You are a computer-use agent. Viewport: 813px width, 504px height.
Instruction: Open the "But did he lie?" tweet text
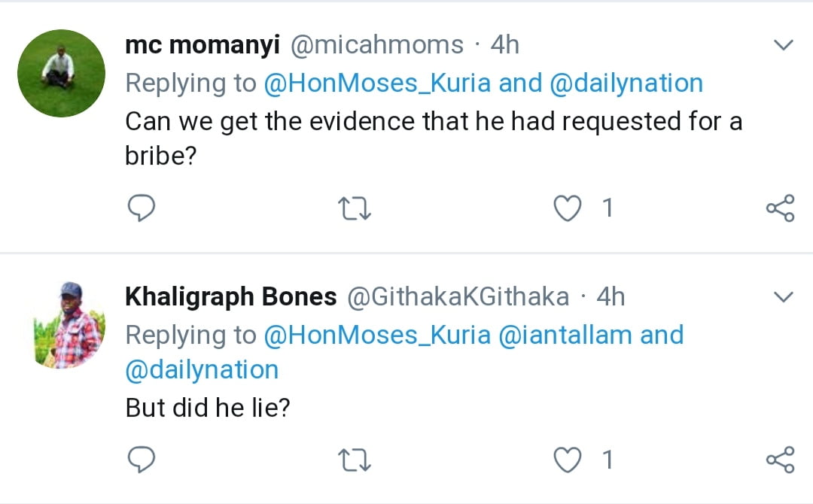208,407
